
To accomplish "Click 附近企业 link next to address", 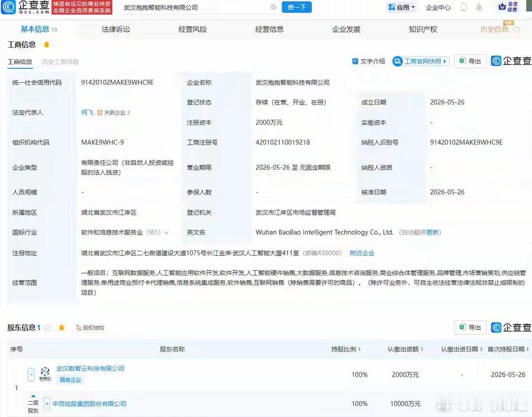I will [362, 253].
